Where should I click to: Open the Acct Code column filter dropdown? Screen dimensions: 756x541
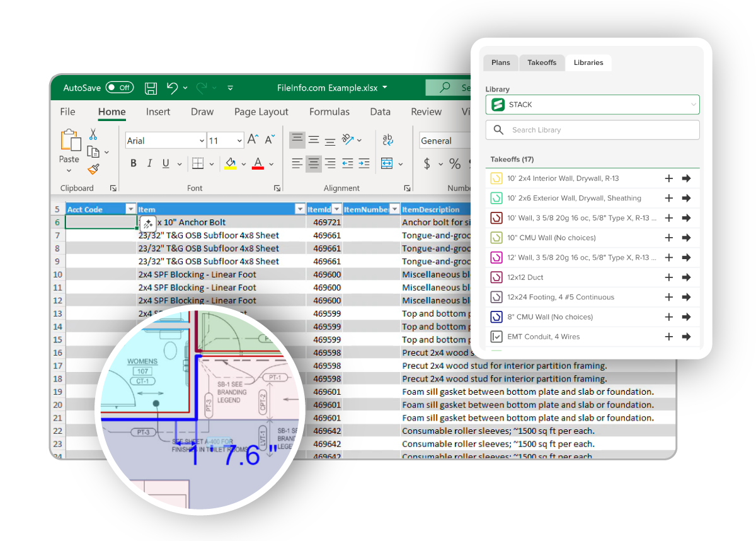[x=130, y=209]
